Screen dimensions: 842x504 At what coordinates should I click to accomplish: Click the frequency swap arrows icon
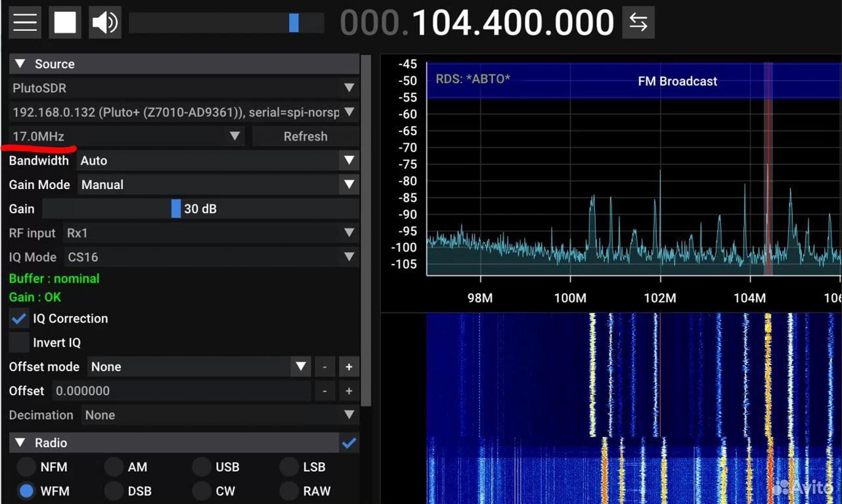[638, 22]
